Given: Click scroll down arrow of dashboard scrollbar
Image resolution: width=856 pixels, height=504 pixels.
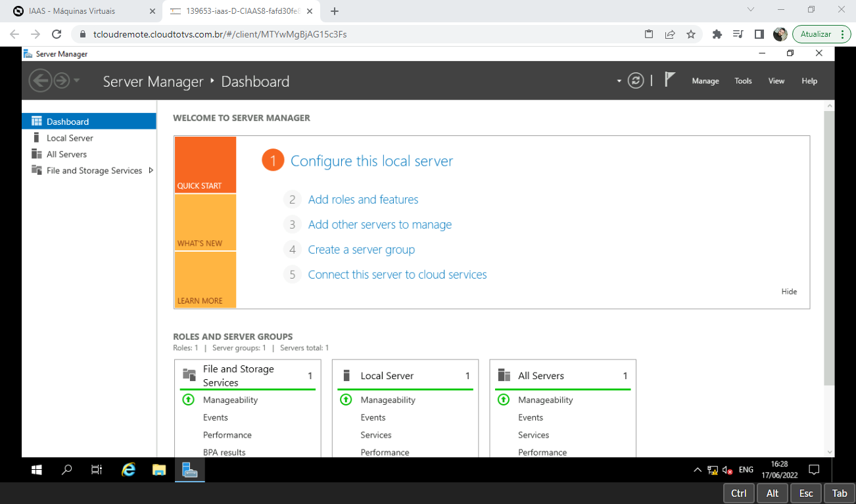Looking at the screenshot, I should [829, 451].
